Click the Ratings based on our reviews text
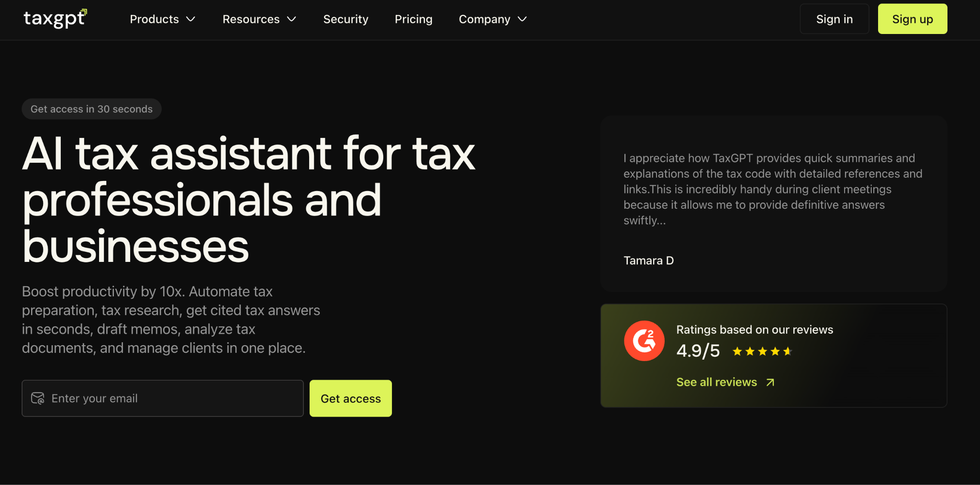980x485 pixels. [755, 329]
